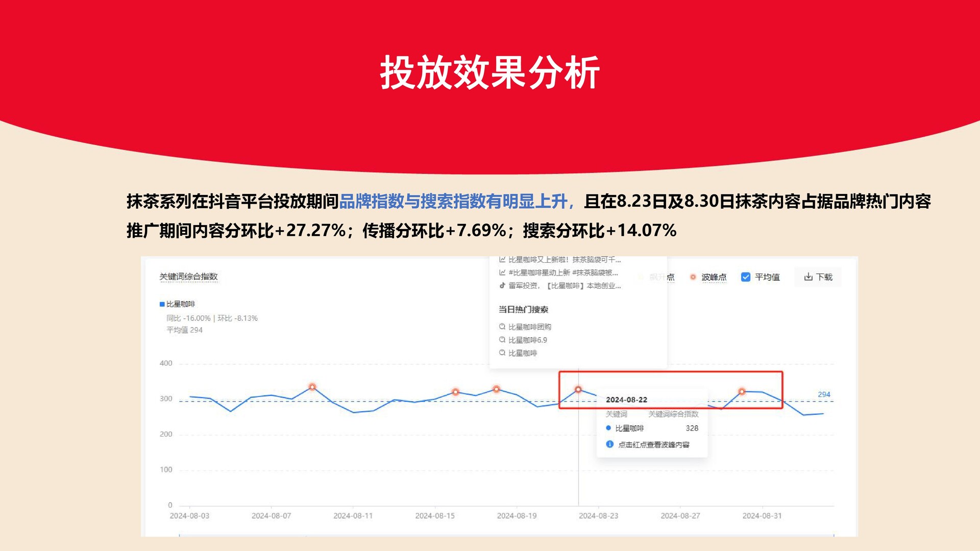Click the x-axis label 2024-08-31

tap(762, 516)
